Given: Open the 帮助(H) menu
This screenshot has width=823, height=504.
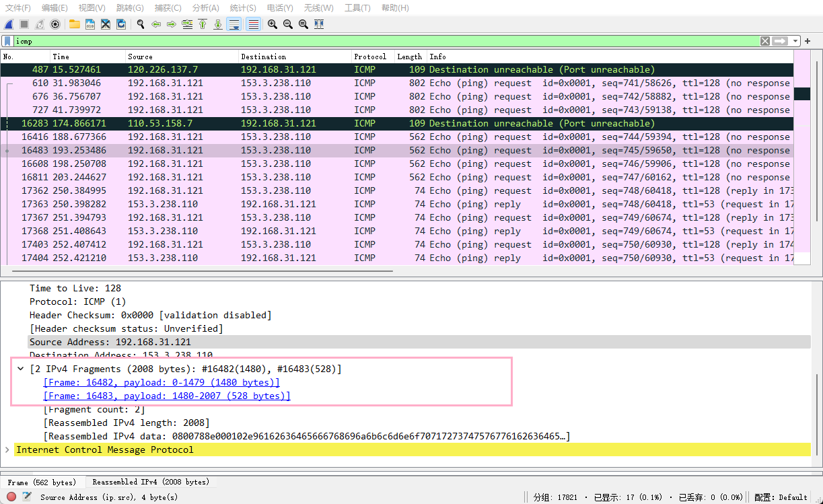Looking at the screenshot, I should [x=394, y=8].
